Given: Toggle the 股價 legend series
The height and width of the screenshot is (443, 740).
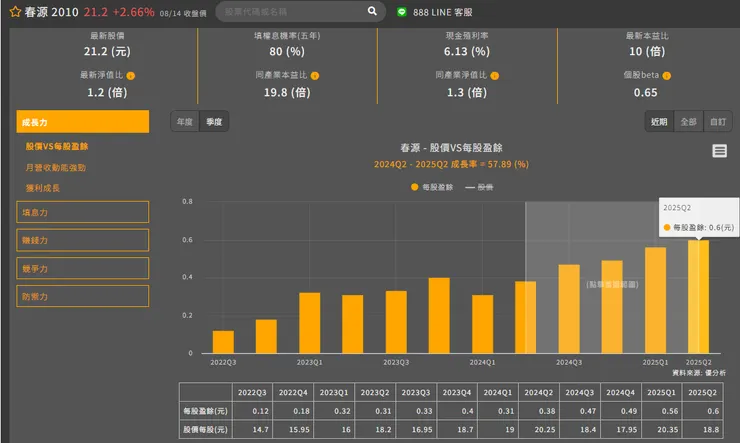Looking at the screenshot, I should coord(479,187).
